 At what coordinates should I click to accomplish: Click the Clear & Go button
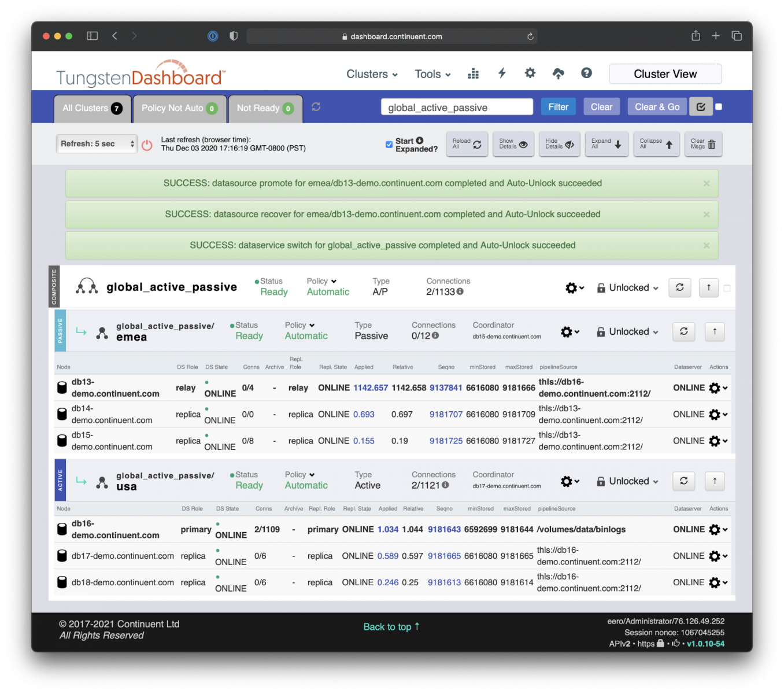[657, 107]
